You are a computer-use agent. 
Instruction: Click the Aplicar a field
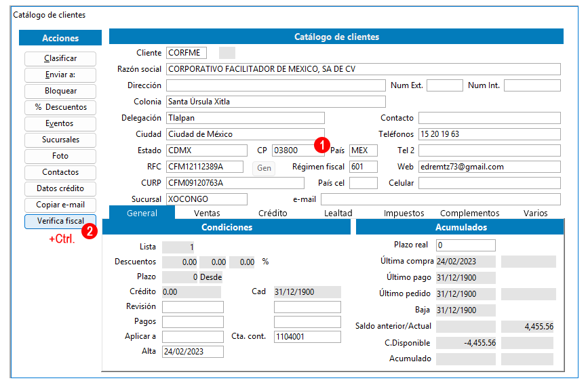(x=193, y=337)
